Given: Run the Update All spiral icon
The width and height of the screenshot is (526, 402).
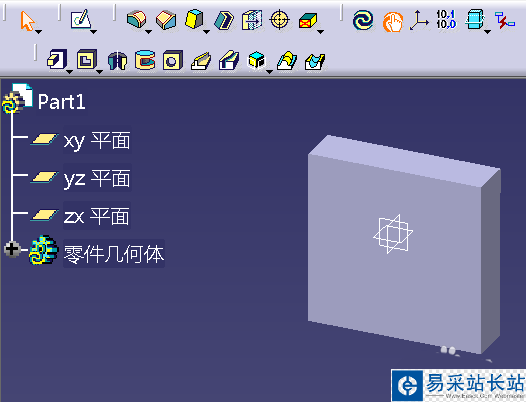Looking at the screenshot, I should (x=363, y=19).
